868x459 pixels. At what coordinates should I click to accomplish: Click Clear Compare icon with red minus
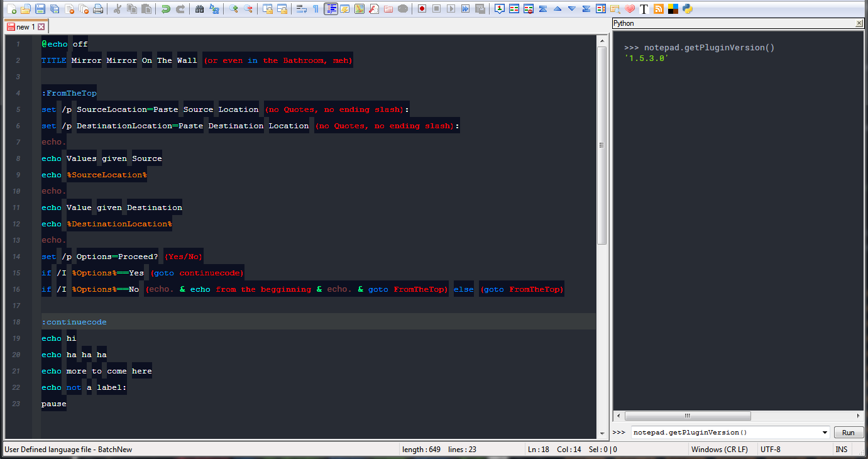(x=529, y=9)
